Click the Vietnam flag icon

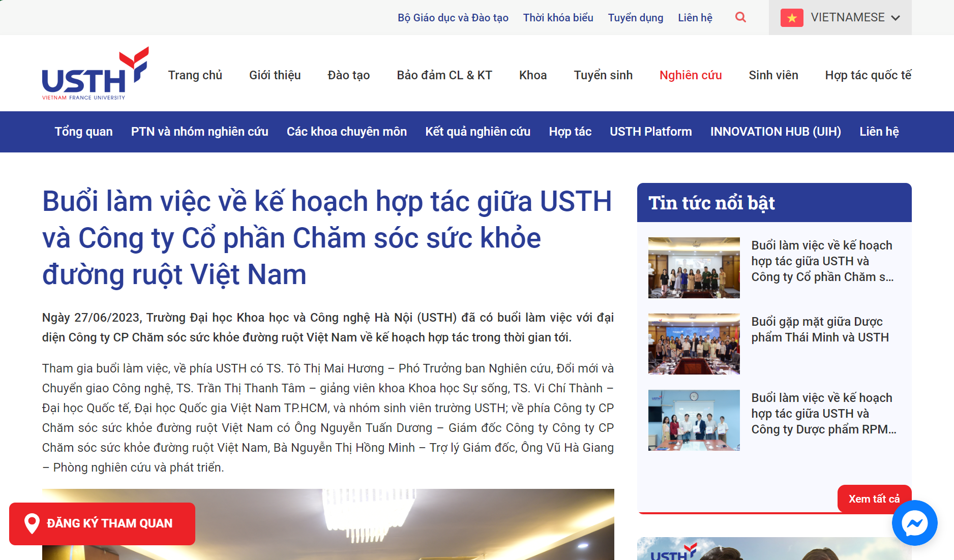(792, 18)
